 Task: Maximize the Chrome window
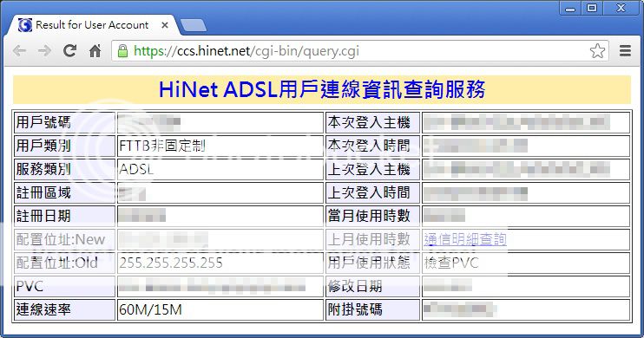591,8
